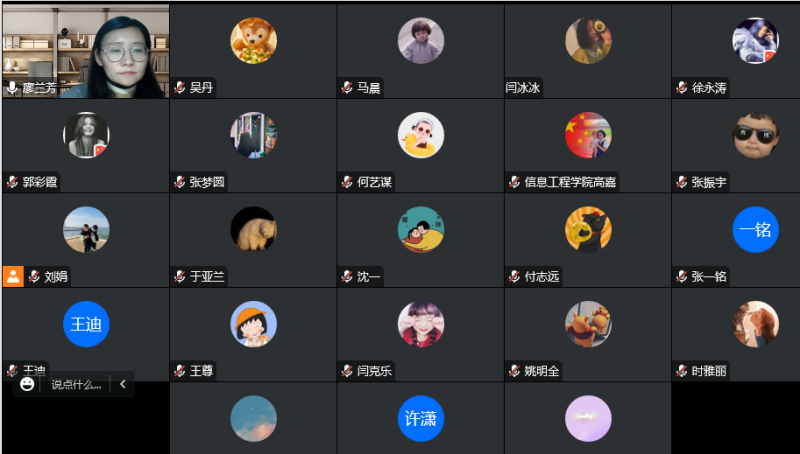Click the microphone icon next to 廖兰芳
The width and height of the screenshot is (800, 454).
pyautogui.click(x=12, y=88)
